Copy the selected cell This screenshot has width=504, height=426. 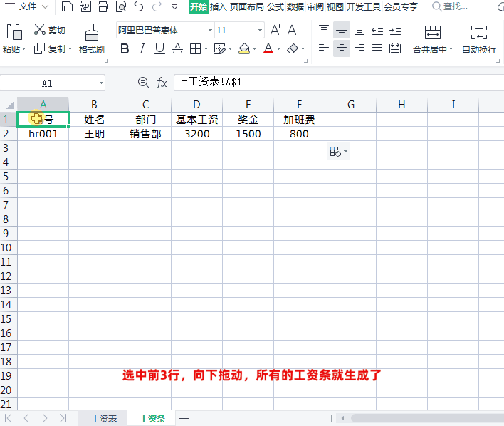39,49
